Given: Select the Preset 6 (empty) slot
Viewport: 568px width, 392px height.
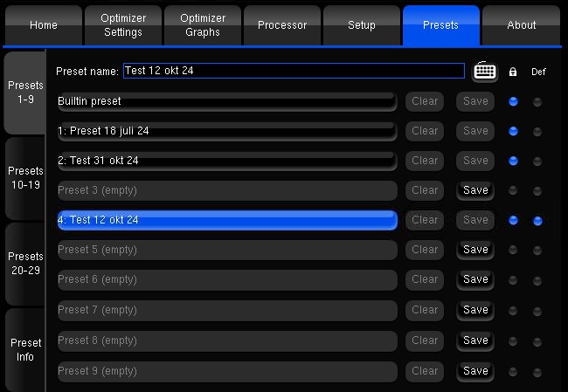Looking at the screenshot, I should 227,279.
